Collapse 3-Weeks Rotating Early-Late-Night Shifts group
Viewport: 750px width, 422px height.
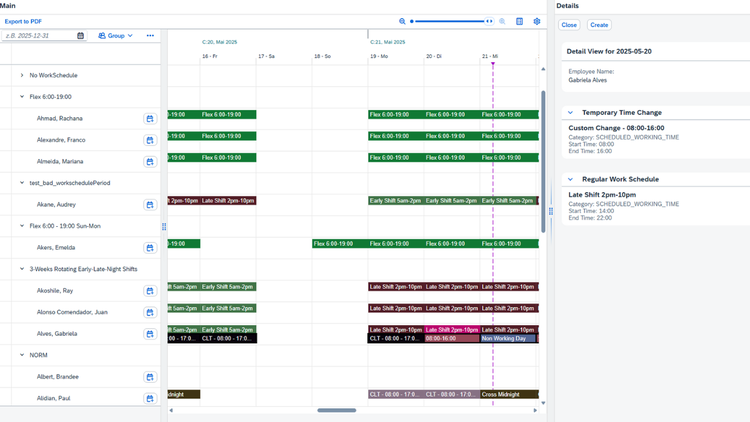click(x=22, y=269)
